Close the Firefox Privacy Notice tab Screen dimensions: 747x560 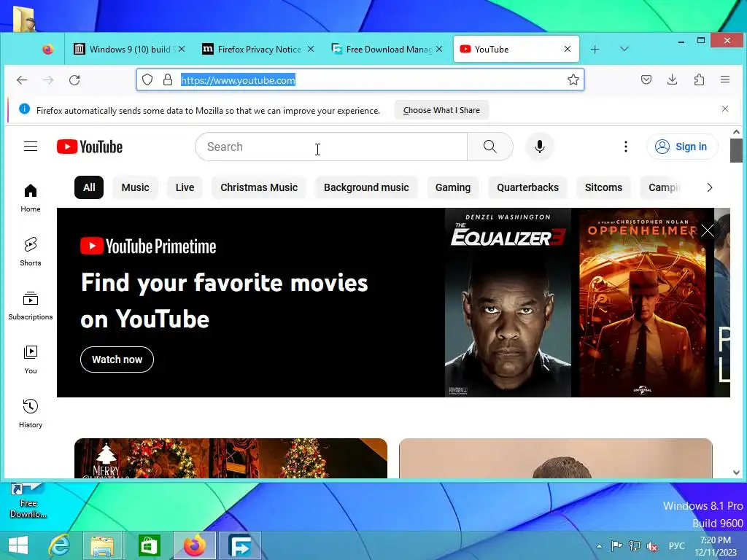tap(311, 49)
